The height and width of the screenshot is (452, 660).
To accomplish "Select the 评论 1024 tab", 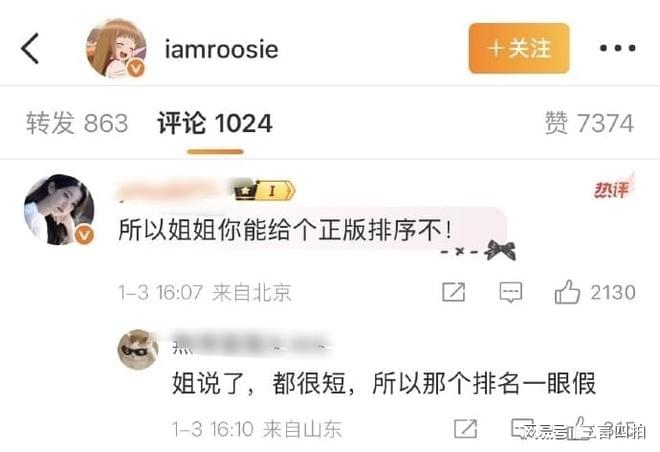I will (215, 123).
